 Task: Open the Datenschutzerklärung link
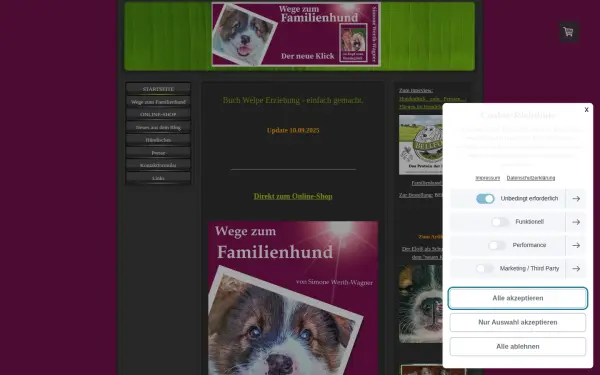(x=531, y=178)
